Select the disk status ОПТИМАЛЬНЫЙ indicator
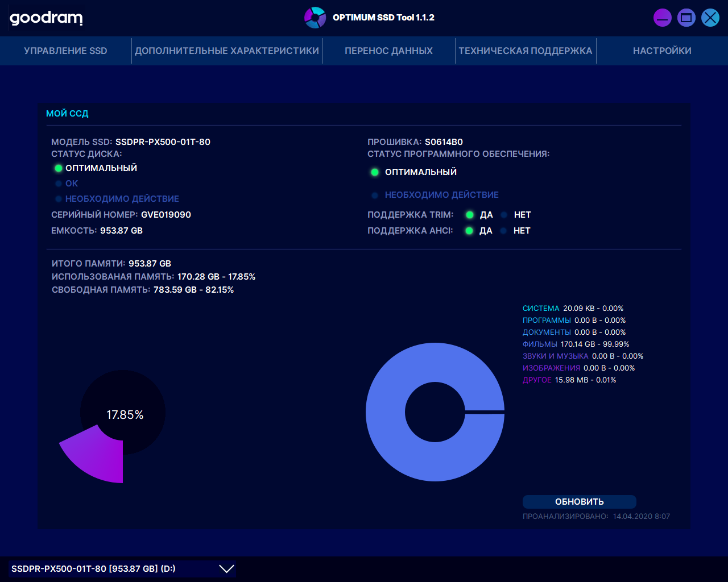Viewport: 728px width, 582px height. pos(58,168)
